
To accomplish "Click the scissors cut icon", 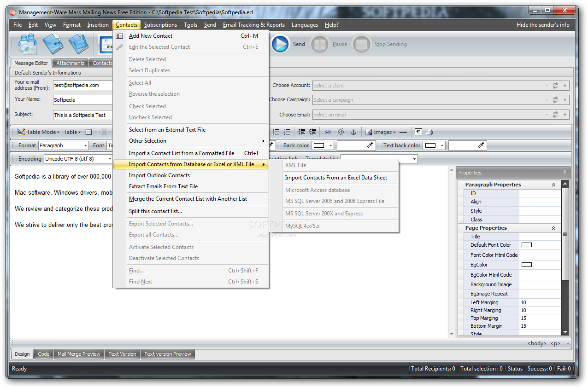I will [104, 132].
